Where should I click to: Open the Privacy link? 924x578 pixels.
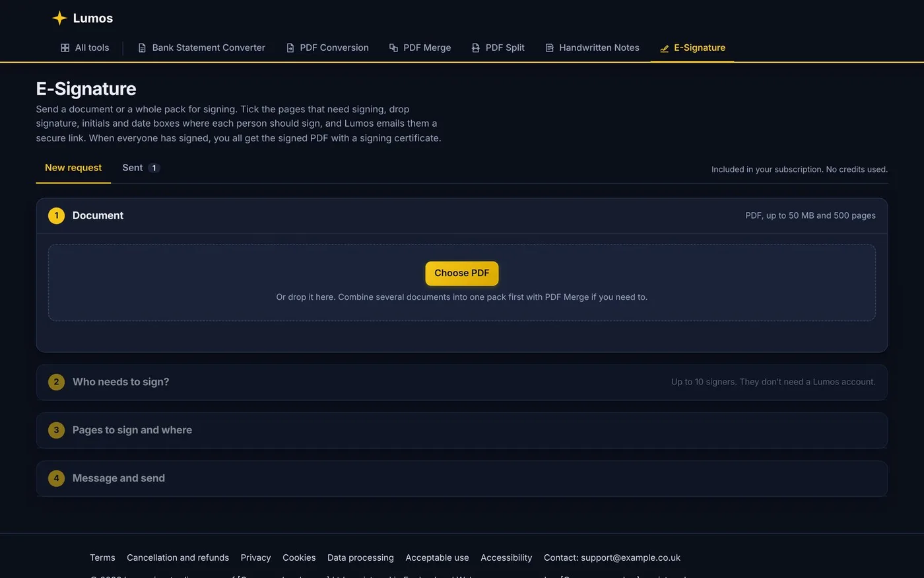[255, 558]
